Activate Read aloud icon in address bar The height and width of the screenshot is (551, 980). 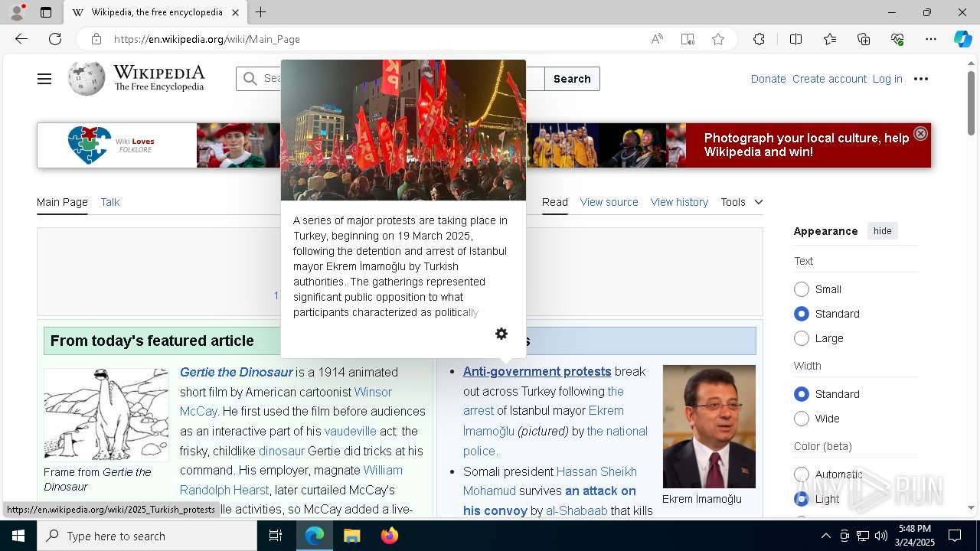pos(657,39)
